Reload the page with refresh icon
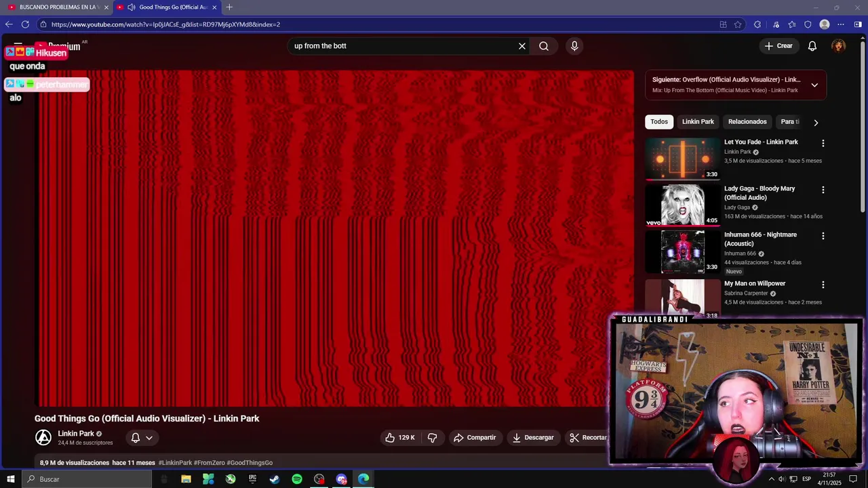868x488 pixels. coord(25,24)
